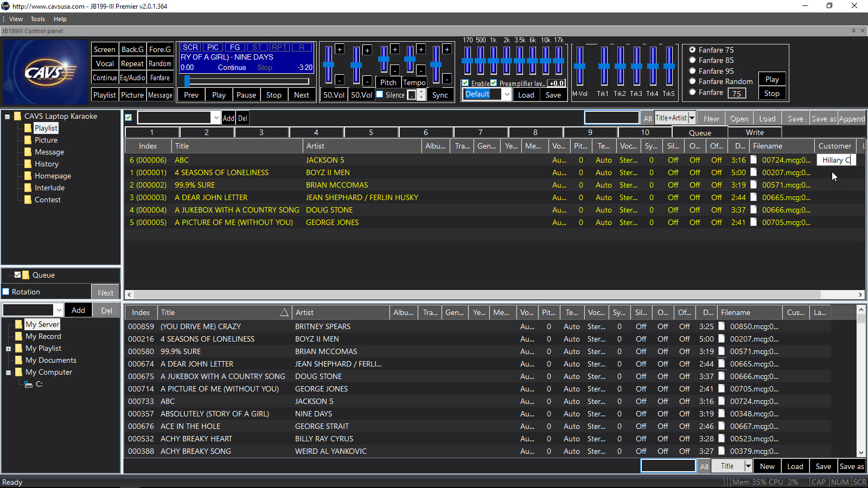Check the Silence checkbox
The width and height of the screenshot is (868, 488).
tap(380, 94)
